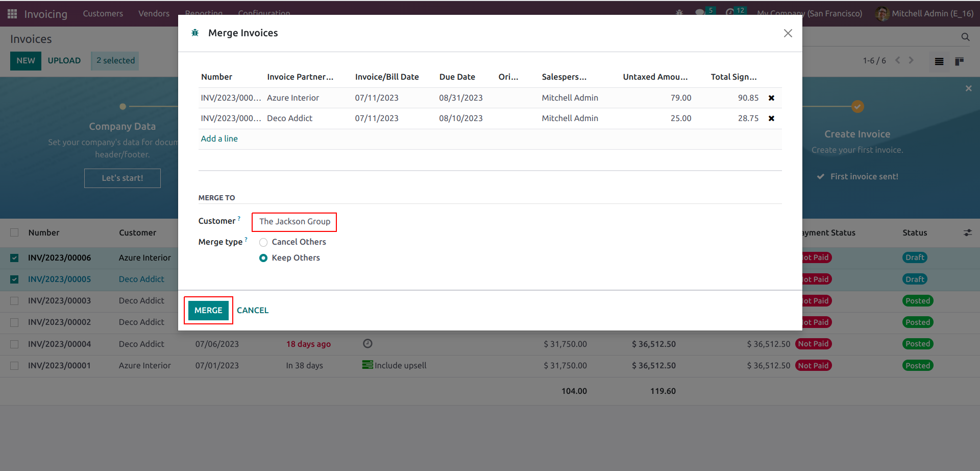Uncheck invoice INV/2023/00006 checkbox

point(14,258)
